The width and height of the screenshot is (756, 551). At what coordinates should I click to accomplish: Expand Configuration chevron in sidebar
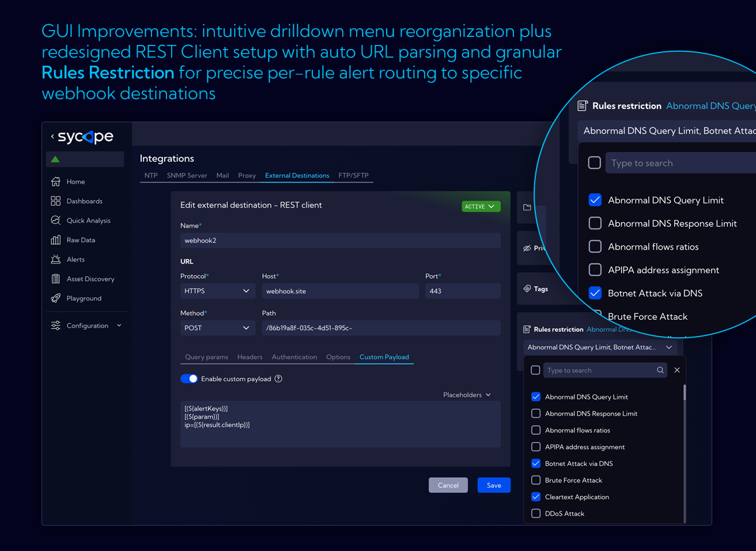click(x=119, y=326)
